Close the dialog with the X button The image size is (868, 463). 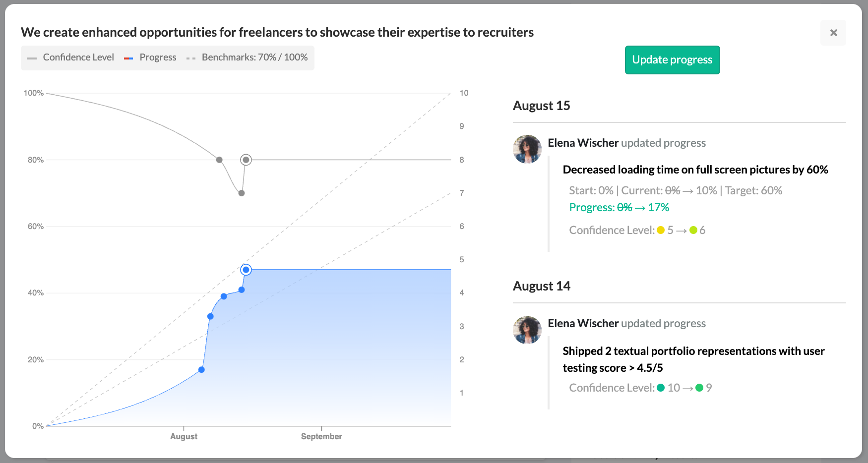coord(833,33)
